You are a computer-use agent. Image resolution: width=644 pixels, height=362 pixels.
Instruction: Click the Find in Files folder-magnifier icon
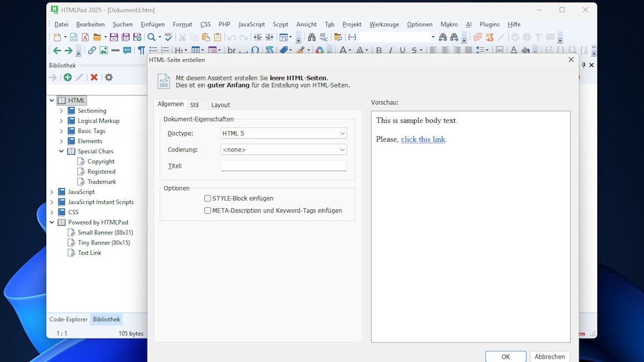[x=338, y=37]
